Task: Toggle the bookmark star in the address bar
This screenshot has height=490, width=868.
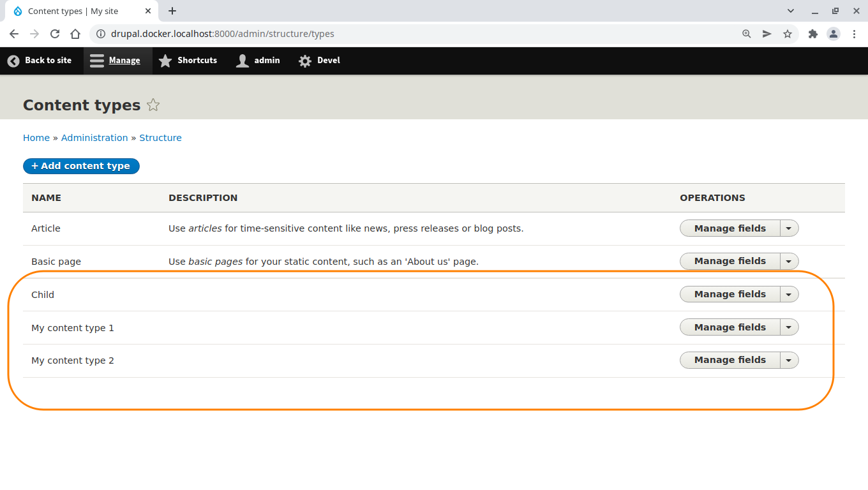Action: pyautogui.click(x=788, y=34)
